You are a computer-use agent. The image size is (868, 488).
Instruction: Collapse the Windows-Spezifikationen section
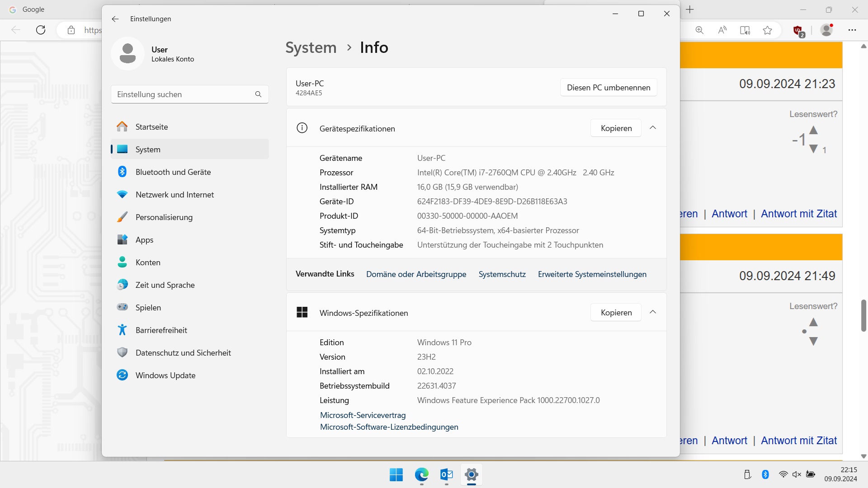pyautogui.click(x=653, y=312)
